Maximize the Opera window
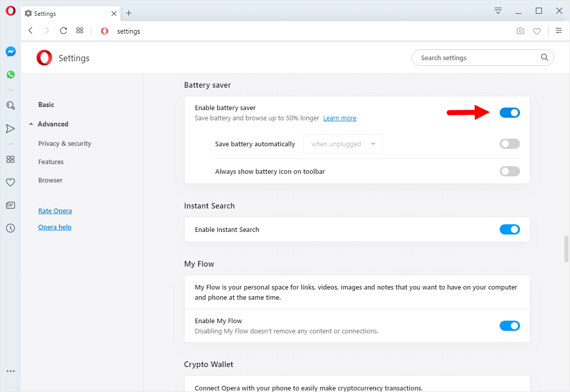The width and height of the screenshot is (570, 392). 539,11
